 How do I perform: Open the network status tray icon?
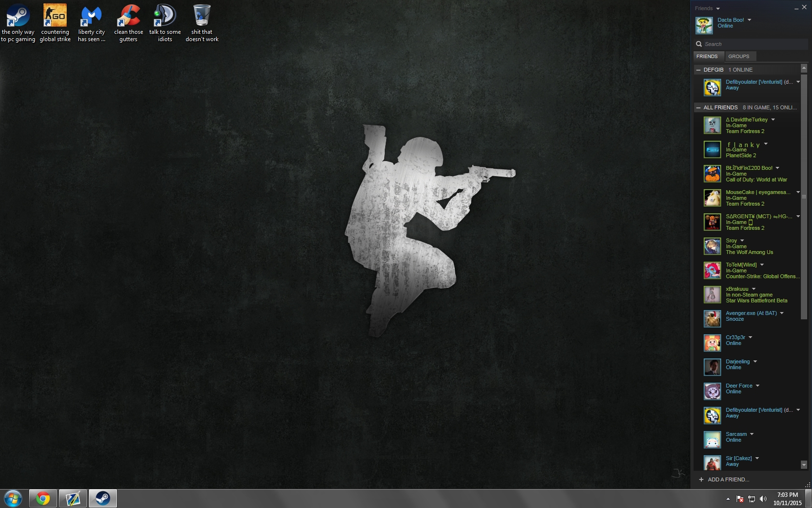click(752, 499)
